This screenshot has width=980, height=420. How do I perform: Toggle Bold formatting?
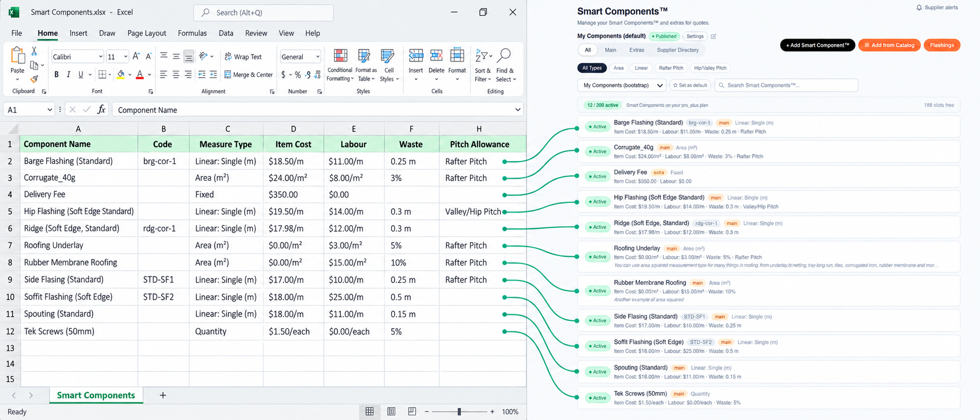pyautogui.click(x=56, y=75)
